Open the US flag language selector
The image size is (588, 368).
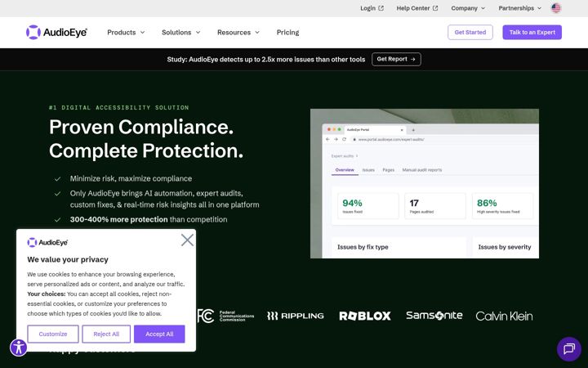click(556, 8)
